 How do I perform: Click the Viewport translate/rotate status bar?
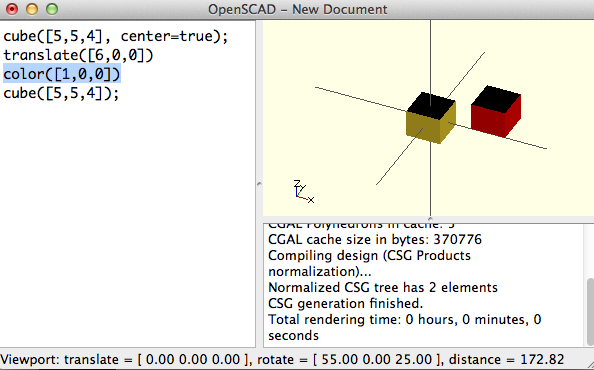[x=282, y=359]
